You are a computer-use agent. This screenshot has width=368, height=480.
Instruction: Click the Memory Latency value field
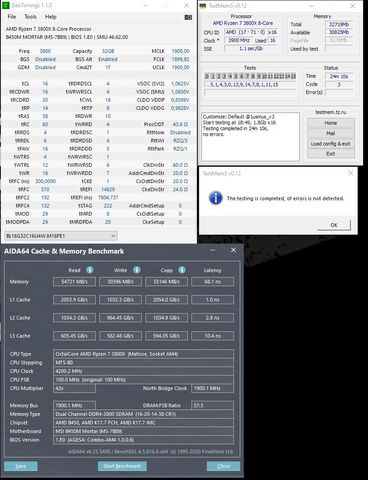click(x=213, y=282)
